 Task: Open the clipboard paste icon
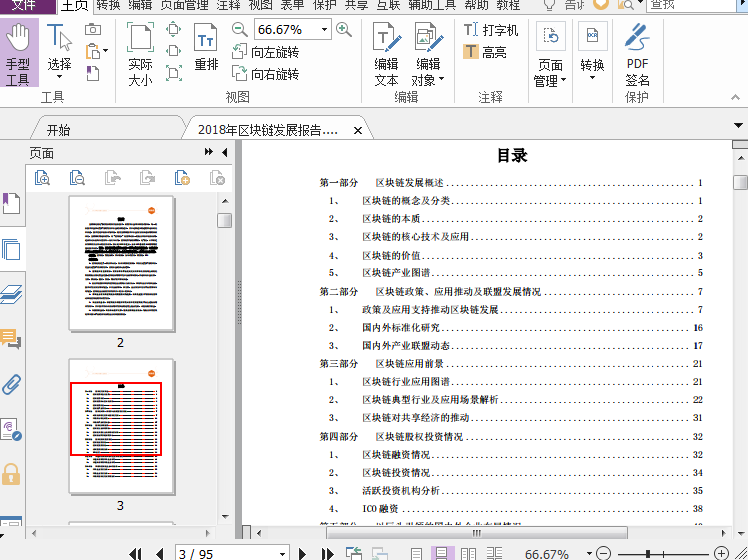pos(93,51)
